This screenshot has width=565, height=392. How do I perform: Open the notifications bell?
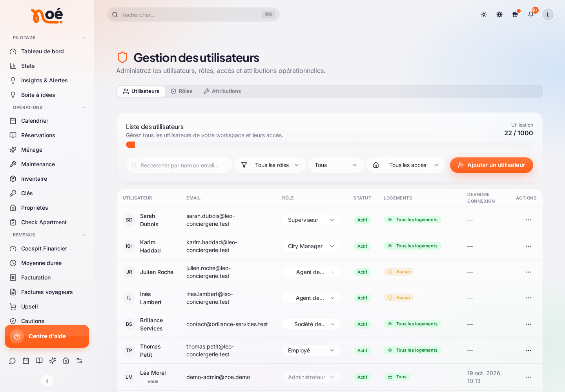click(x=531, y=15)
